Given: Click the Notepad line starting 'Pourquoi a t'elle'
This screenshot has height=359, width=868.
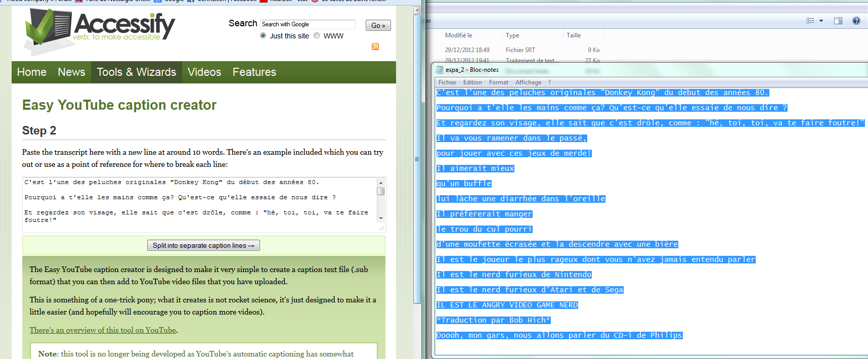Looking at the screenshot, I should (612, 108).
